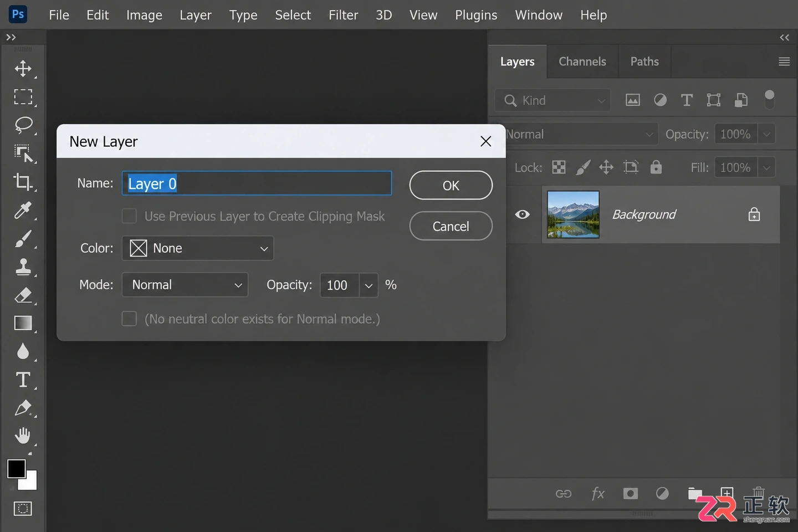Select the Move tool
The image size is (798, 532).
click(23, 69)
